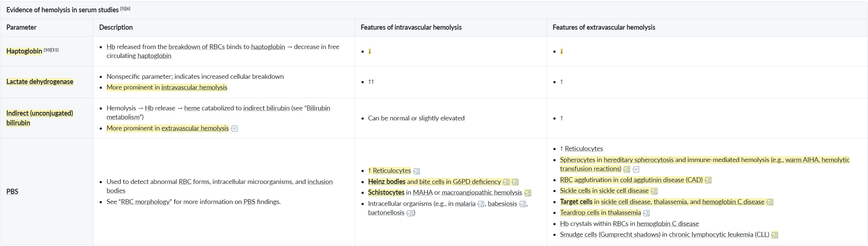Follow the Bilirubin metabolism link
The height and width of the screenshot is (246, 868).
tap(218, 113)
